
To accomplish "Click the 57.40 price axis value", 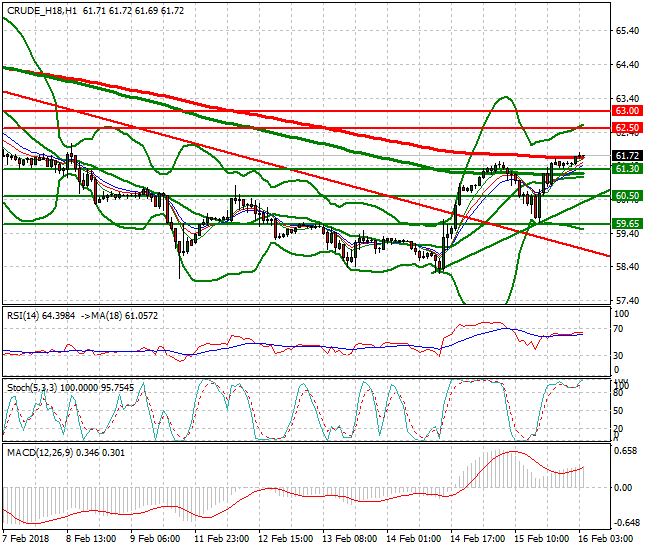I will (627, 300).
